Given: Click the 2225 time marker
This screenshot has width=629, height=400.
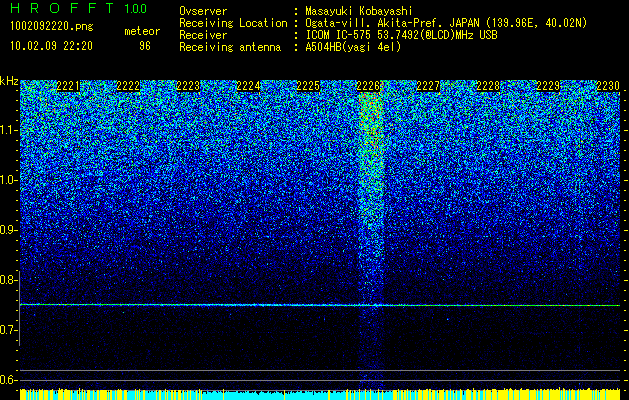Looking at the screenshot, I should [x=308, y=86].
